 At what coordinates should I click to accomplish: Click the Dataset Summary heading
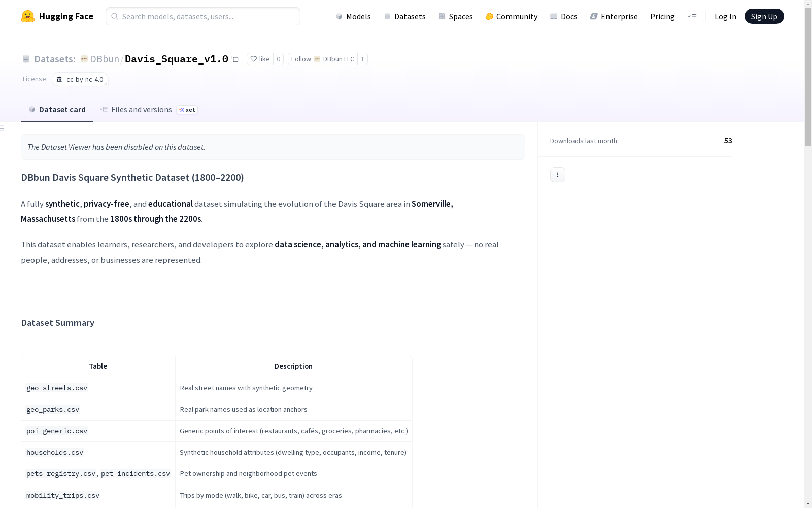coord(58,323)
